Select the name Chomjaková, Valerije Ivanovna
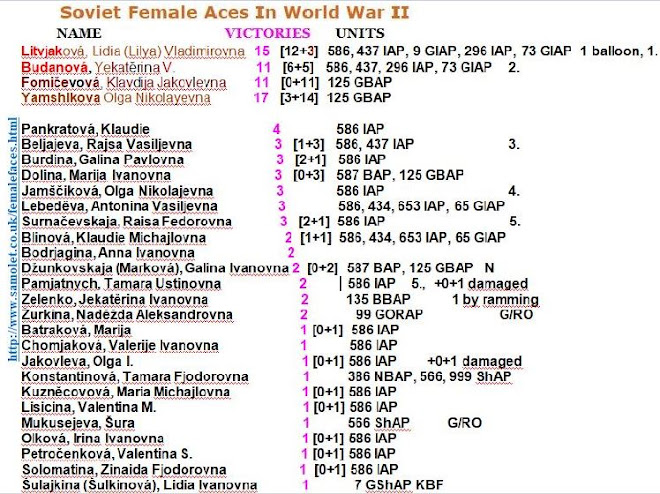The width and height of the screenshot is (660, 494). [x=120, y=345]
